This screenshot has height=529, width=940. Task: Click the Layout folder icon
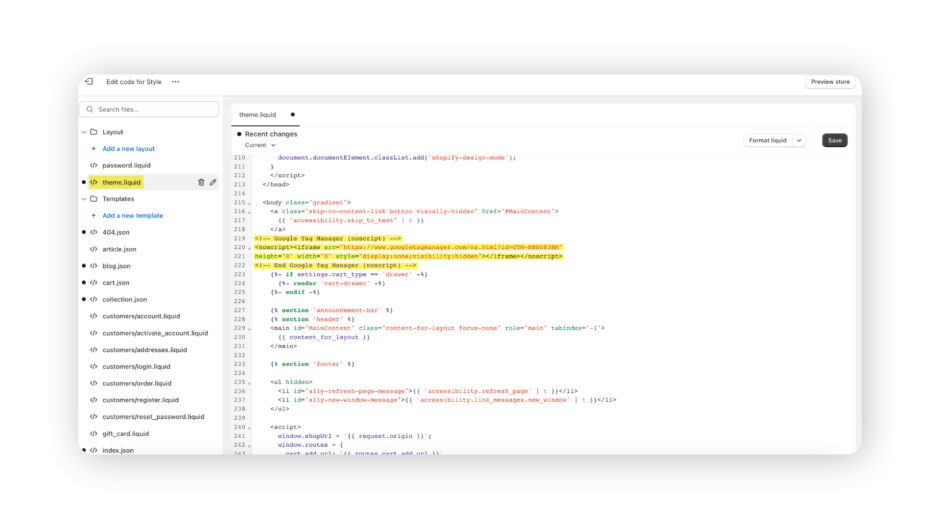point(94,132)
